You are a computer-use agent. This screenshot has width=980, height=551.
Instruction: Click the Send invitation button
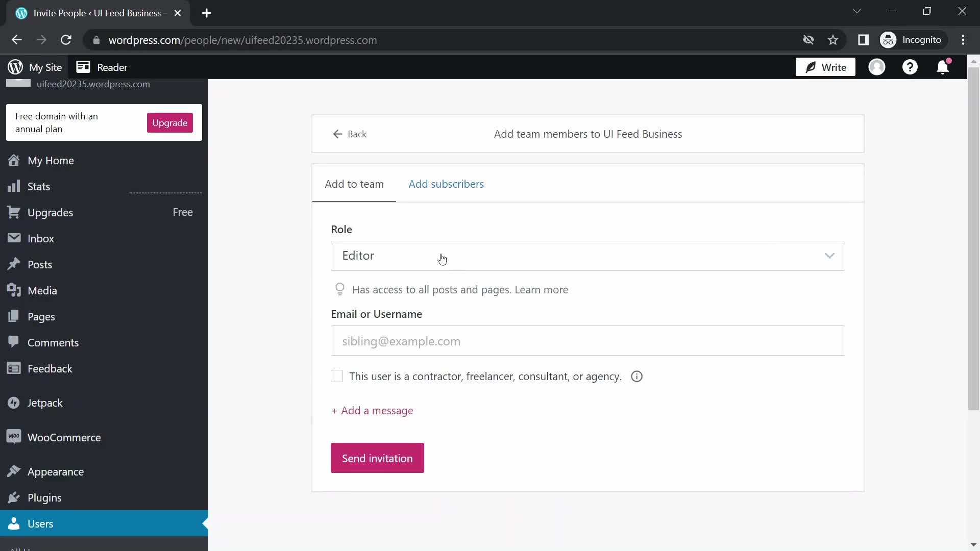click(x=377, y=458)
